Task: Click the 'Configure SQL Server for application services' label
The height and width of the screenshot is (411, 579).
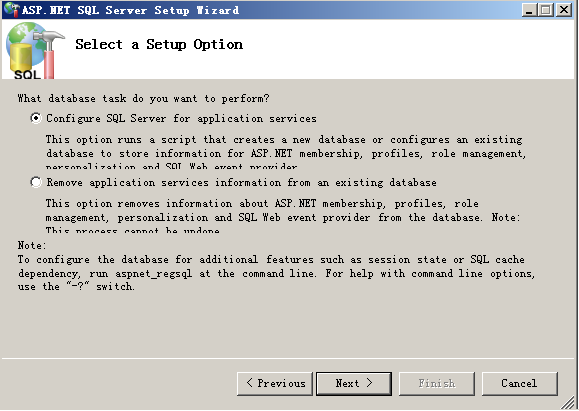Action: (x=181, y=119)
